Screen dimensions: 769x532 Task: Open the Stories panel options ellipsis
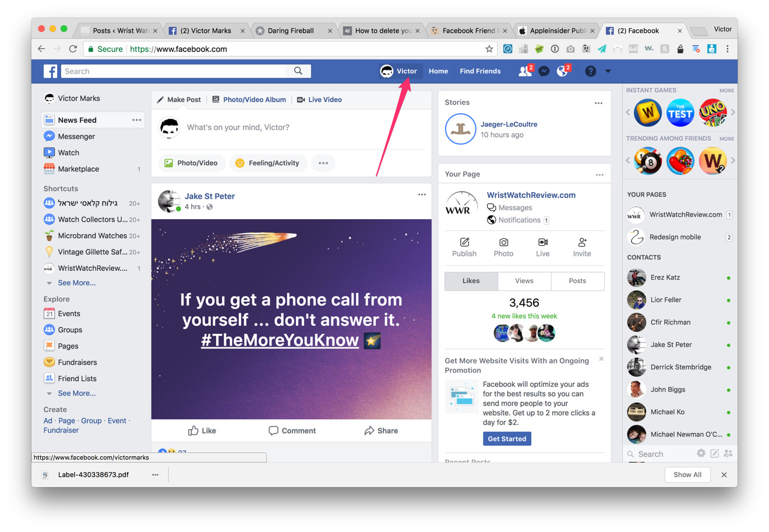click(x=598, y=103)
